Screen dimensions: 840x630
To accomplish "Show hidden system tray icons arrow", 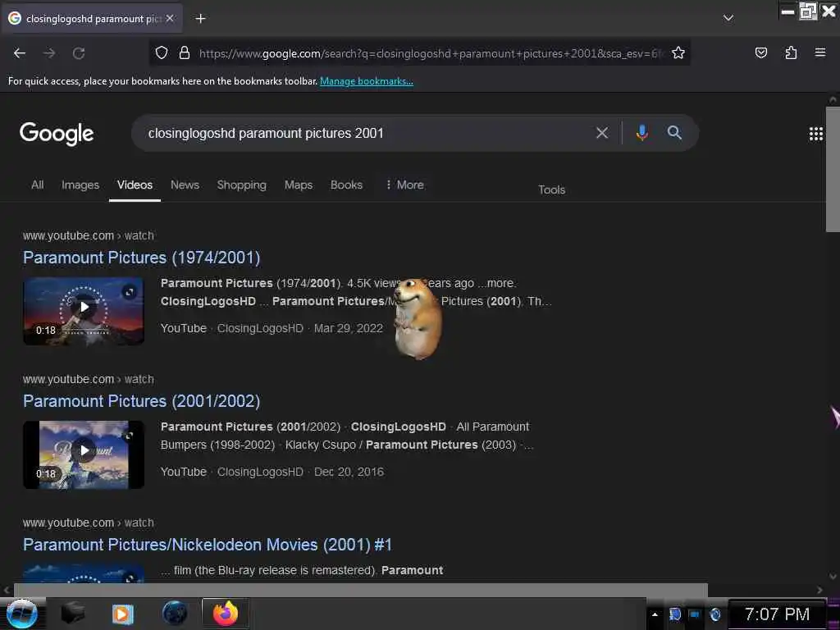I will [x=655, y=614].
